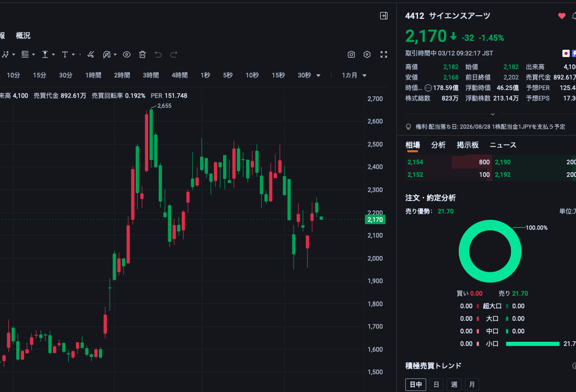Open the ニュース tab
The width and height of the screenshot is (576, 392).
(503, 145)
